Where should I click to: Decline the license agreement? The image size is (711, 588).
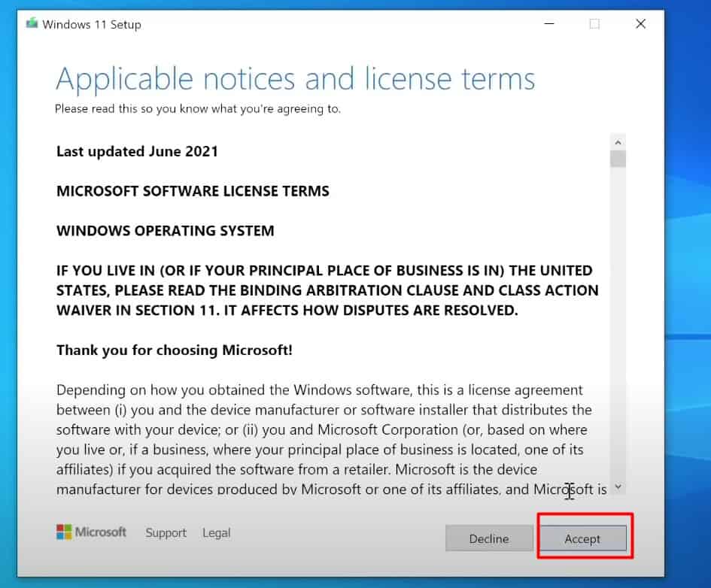489,538
